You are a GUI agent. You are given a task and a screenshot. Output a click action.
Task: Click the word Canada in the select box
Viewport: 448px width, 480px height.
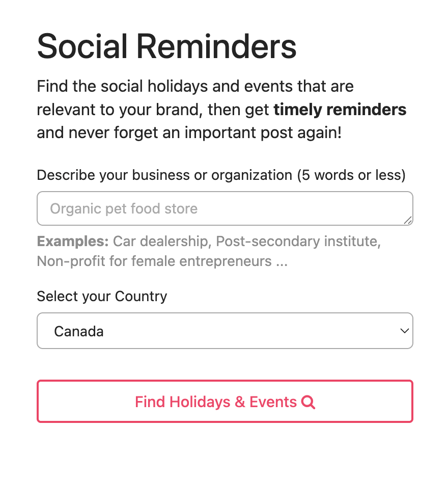click(x=79, y=332)
